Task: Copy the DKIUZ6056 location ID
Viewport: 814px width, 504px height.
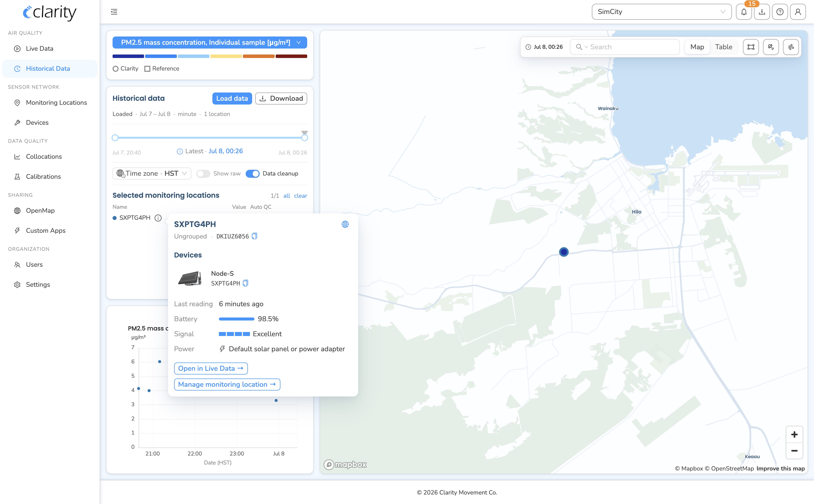Action: tap(254, 236)
